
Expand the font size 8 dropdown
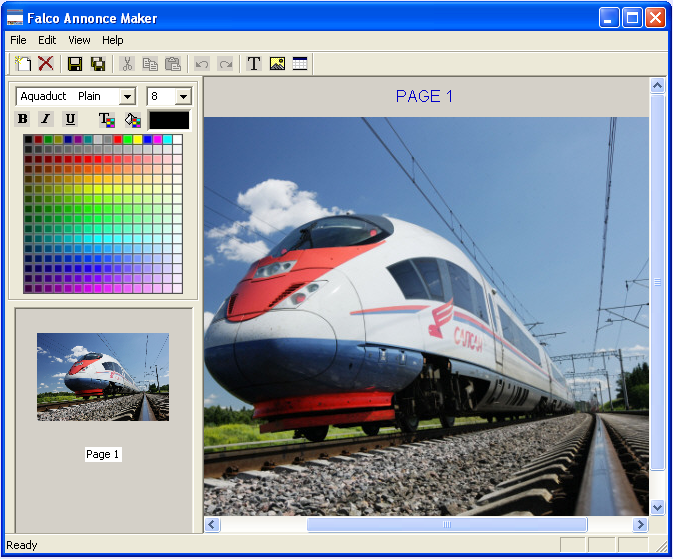[x=183, y=97]
